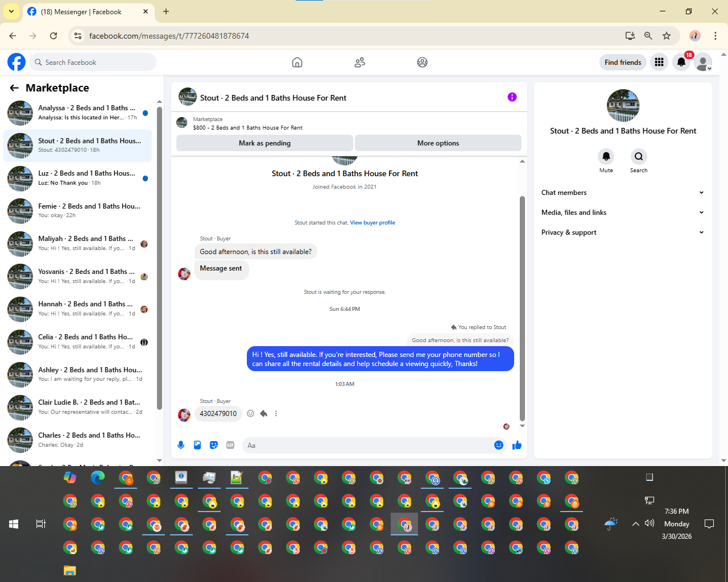
Task: Go back in browser history
Action: (13, 36)
